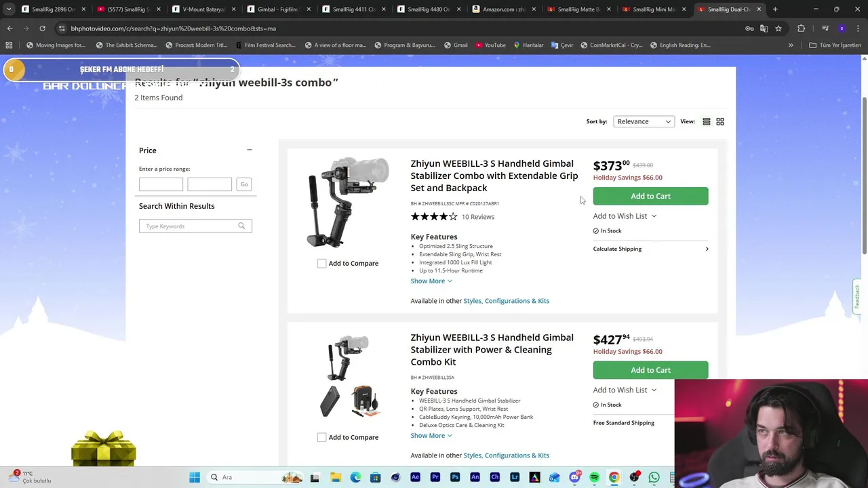Open Character Animator from the taskbar

pos(494,477)
